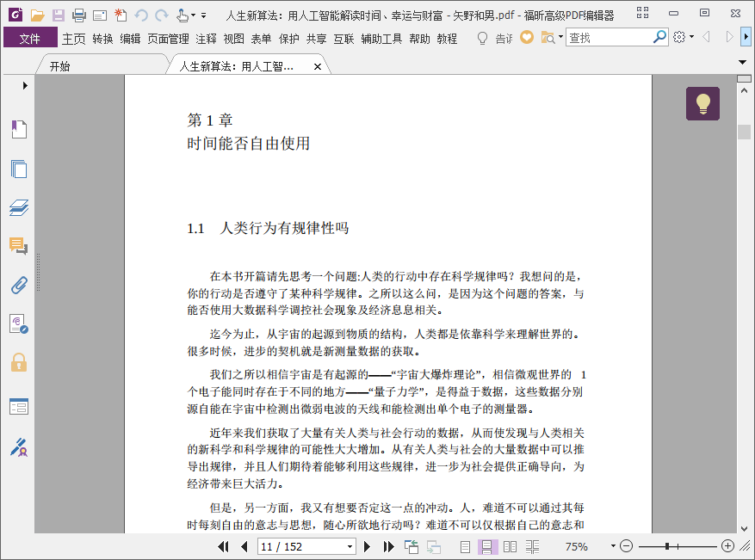The height and width of the screenshot is (560, 755).
Task: Open the 注释 ribbon tab
Action: (206, 39)
